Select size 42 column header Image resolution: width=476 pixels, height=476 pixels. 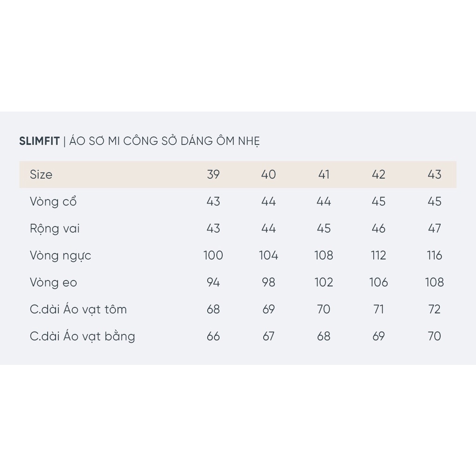click(379, 175)
